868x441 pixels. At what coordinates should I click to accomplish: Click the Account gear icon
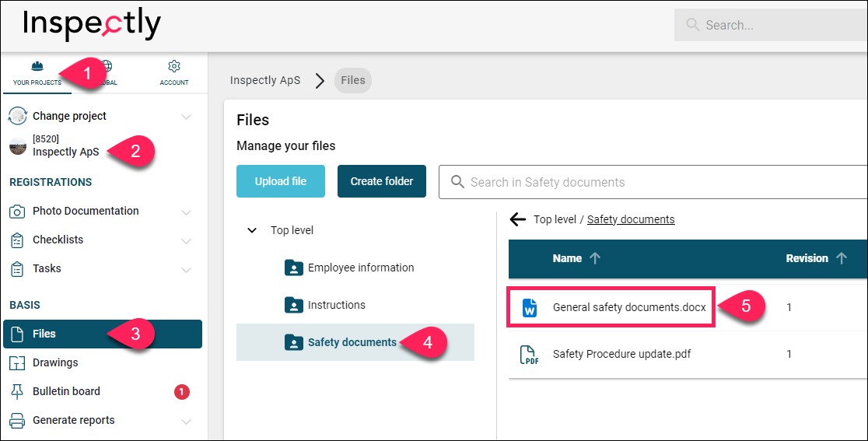(173, 66)
